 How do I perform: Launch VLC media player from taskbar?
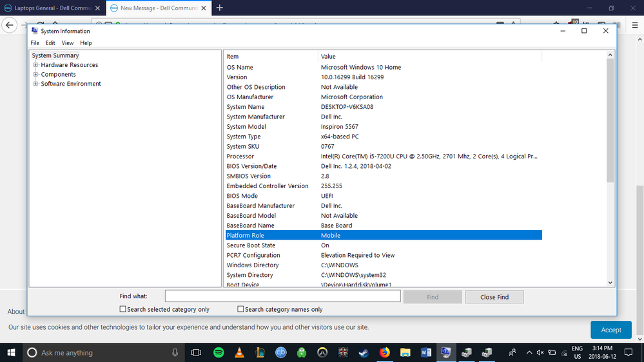click(x=239, y=352)
